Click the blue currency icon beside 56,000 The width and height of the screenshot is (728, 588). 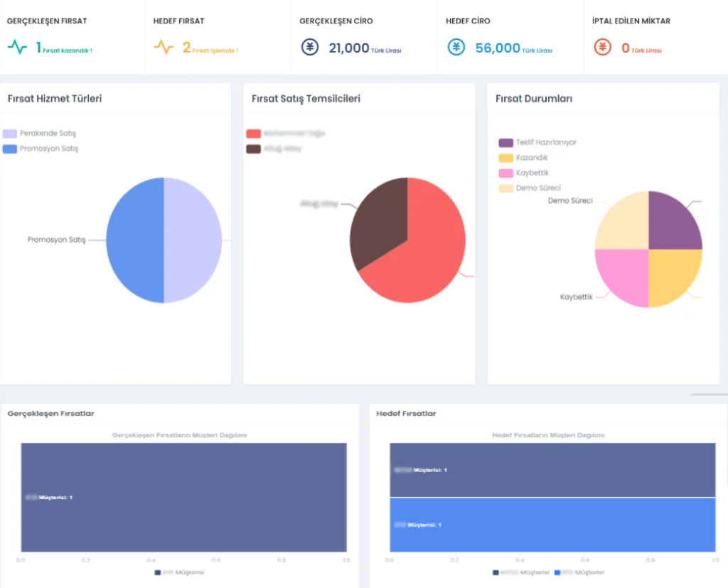(456, 48)
